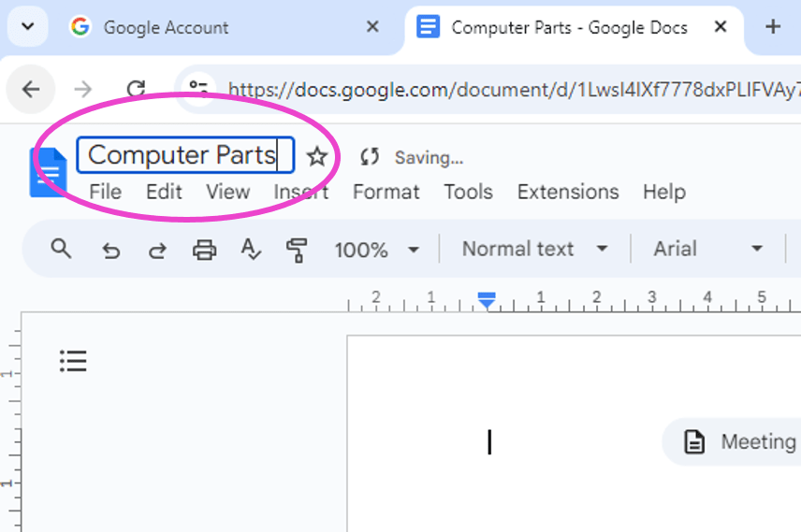Go back using browser back arrow
The image size is (801, 532).
(32, 89)
